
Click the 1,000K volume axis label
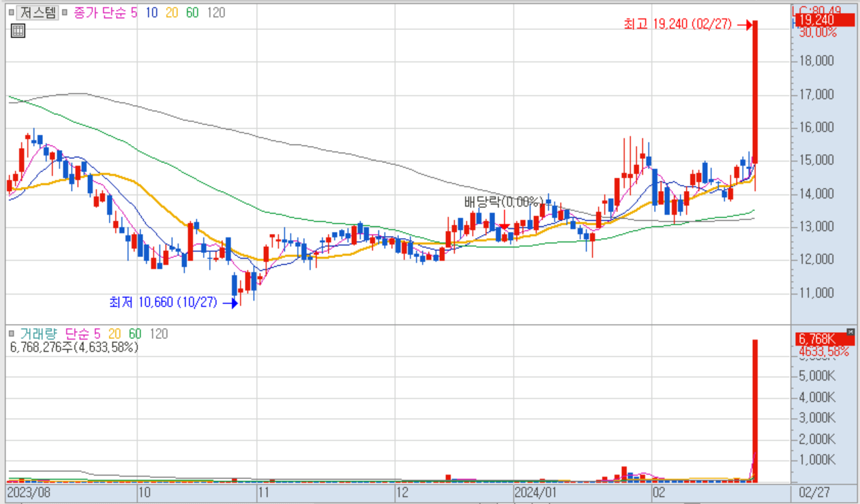coord(816,460)
